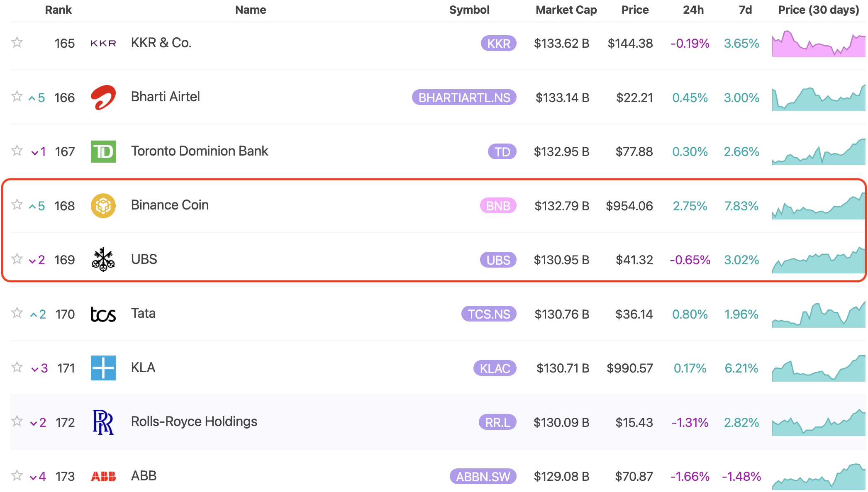Click the Rolls-Royce Holdings RR emblem
This screenshot has height=492, width=868.
click(103, 422)
